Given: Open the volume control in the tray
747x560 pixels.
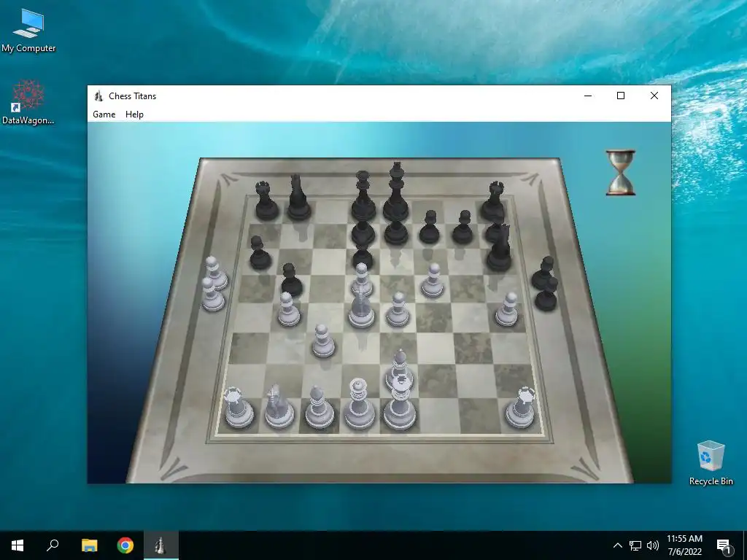Looking at the screenshot, I should [653, 545].
